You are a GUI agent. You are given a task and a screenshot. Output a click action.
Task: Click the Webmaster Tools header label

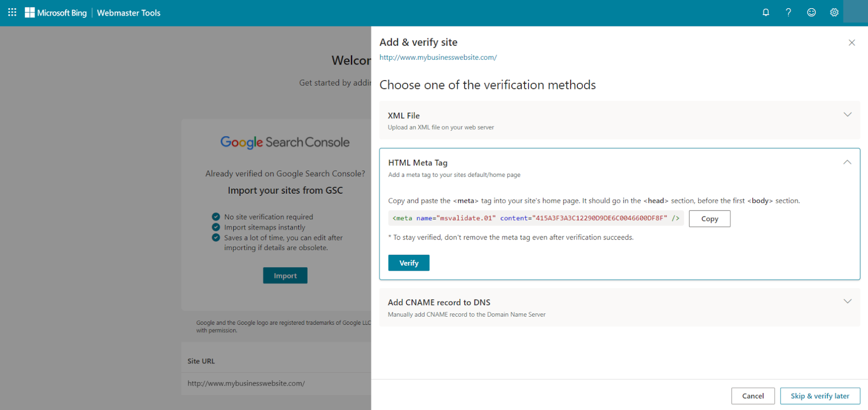pos(128,12)
